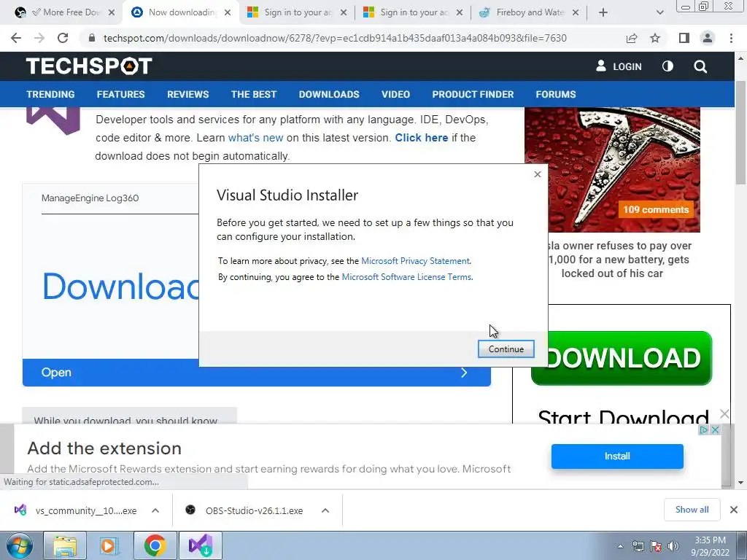Open the Windows Start menu
Viewport: 747px width, 560px height.
point(20,545)
